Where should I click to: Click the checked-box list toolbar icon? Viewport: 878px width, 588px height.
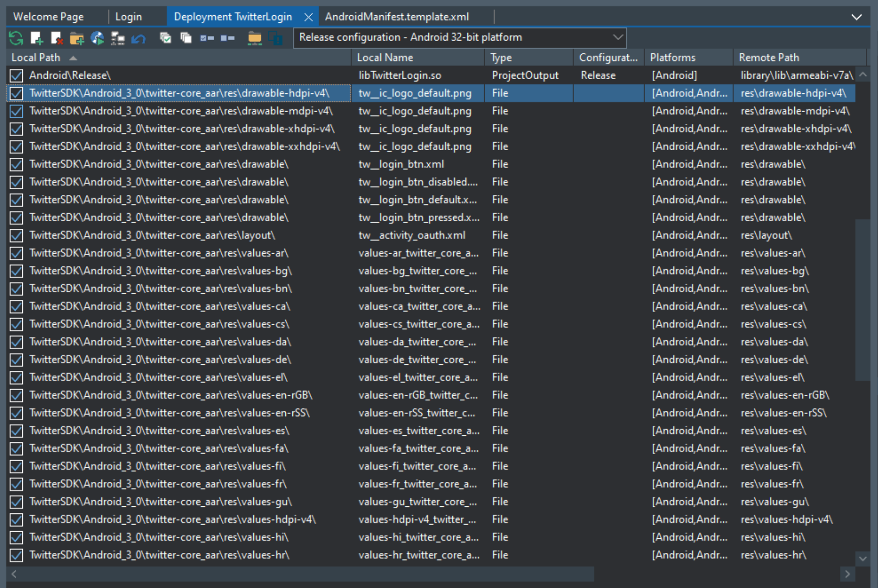point(207,38)
